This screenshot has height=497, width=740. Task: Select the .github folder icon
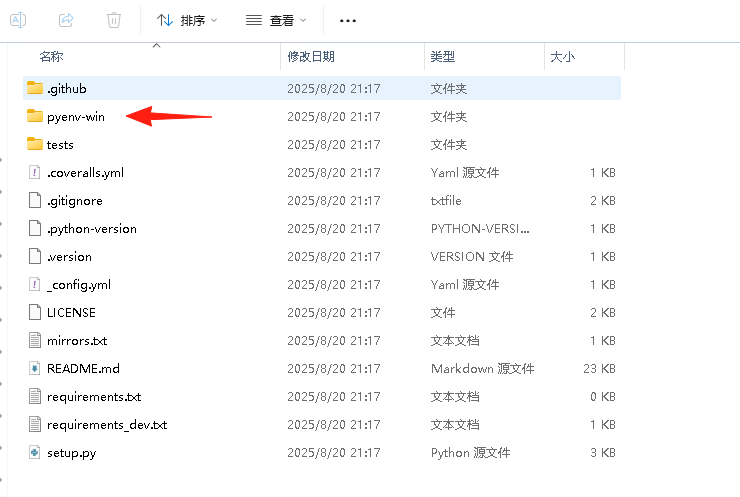coord(35,88)
